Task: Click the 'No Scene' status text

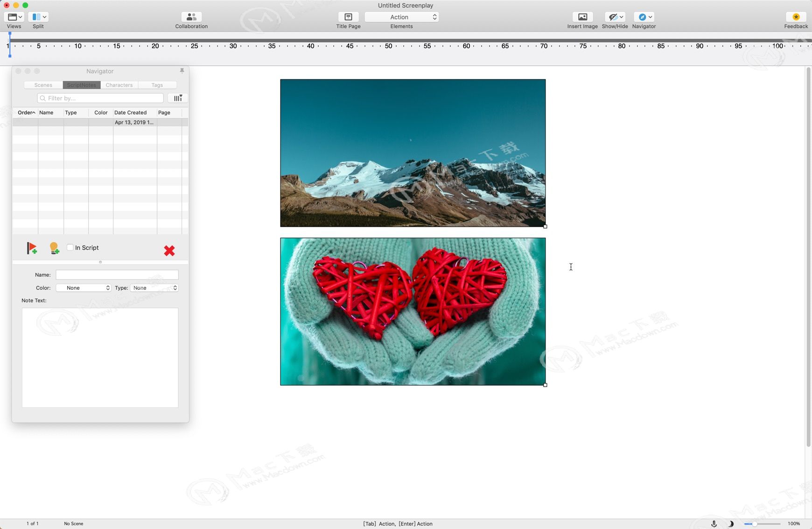Action: (x=74, y=524)
